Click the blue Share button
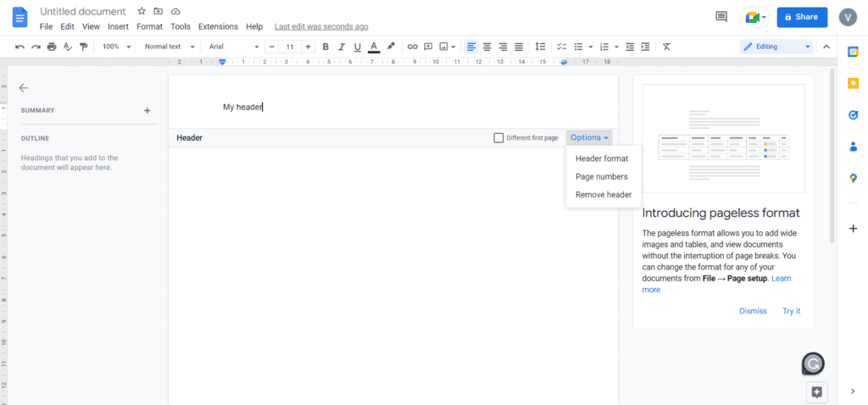868x405 pixels. (x=802, y=17)
